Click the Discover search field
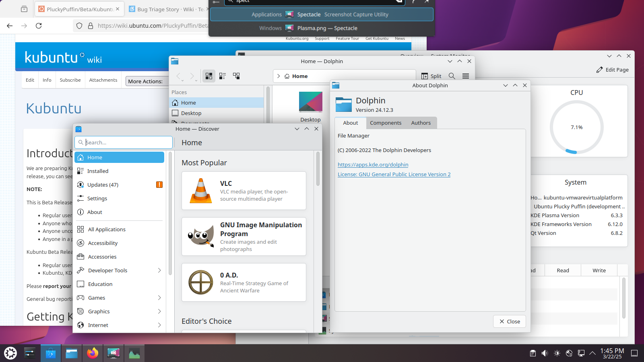This screenshot has width=644, height=362. coord(124,142)
